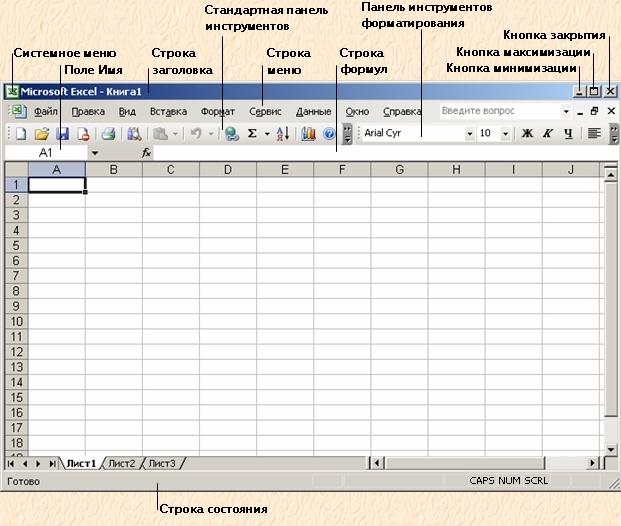Click the workbook icon left of Файл menu

coord(18,112)
